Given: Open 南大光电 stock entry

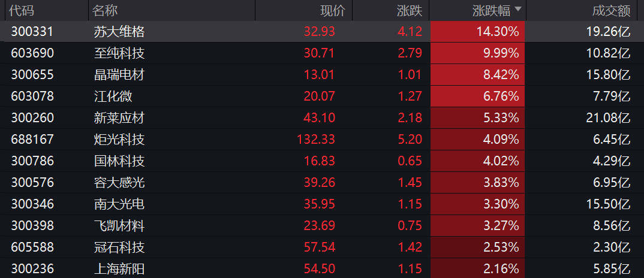Looking at the screenshot, I should click(x=119, y=204).
